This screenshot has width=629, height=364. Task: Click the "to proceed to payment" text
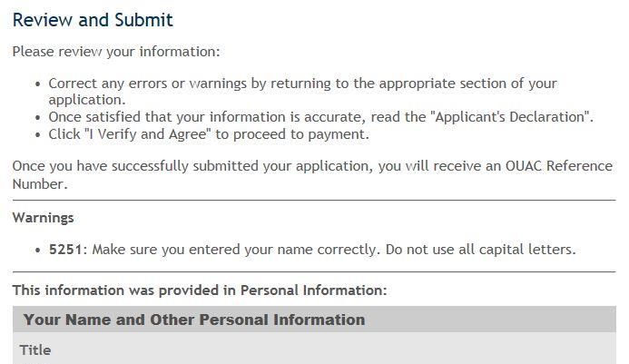coord(292,134)
